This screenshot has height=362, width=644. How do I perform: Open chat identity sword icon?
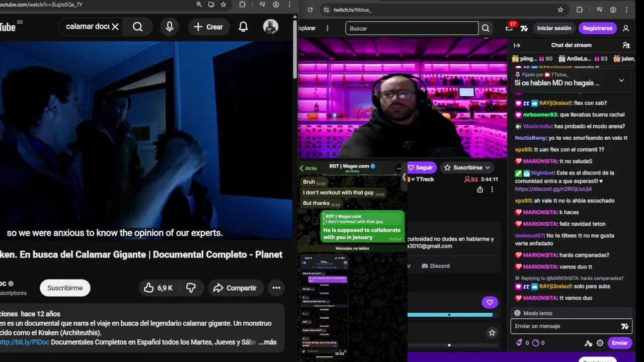point(588,343)
